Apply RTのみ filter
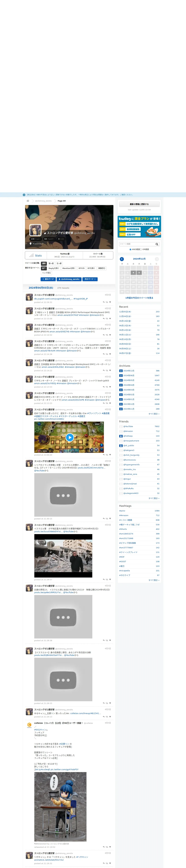Image resolution: width=186 pixels, height=868 pixels. (x=82, y=268)
